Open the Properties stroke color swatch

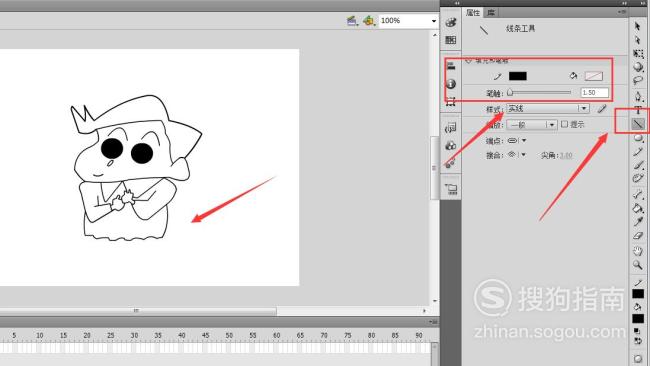(x=518, y=76)
